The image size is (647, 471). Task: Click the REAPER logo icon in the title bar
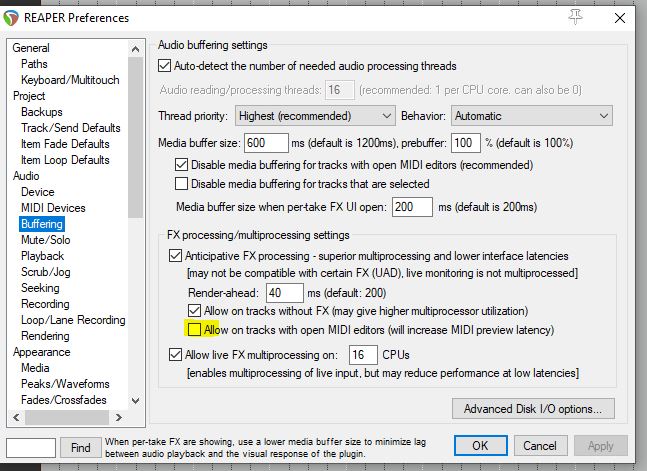click(11, 18)
